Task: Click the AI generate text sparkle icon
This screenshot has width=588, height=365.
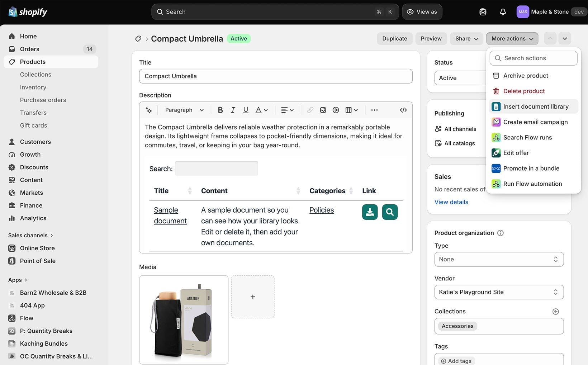Action: point(149,110)
